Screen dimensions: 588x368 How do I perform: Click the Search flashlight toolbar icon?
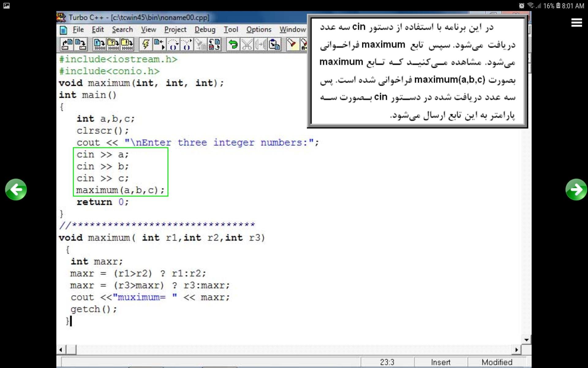tap(292, 44)
